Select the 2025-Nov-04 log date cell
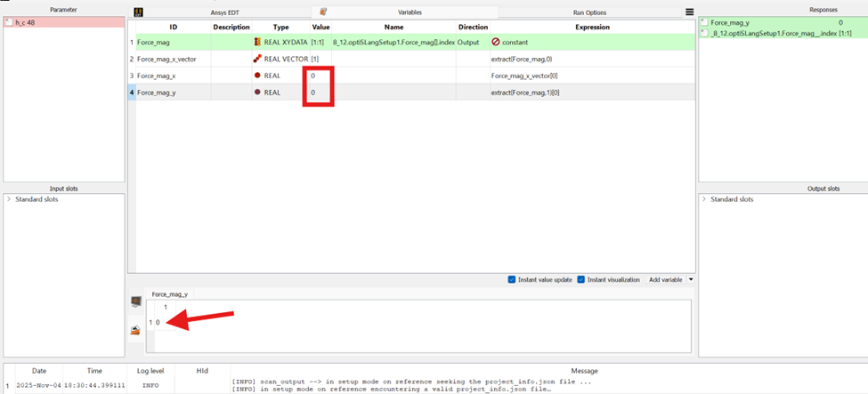The image size is (868, 394). (x=39, y=384)
